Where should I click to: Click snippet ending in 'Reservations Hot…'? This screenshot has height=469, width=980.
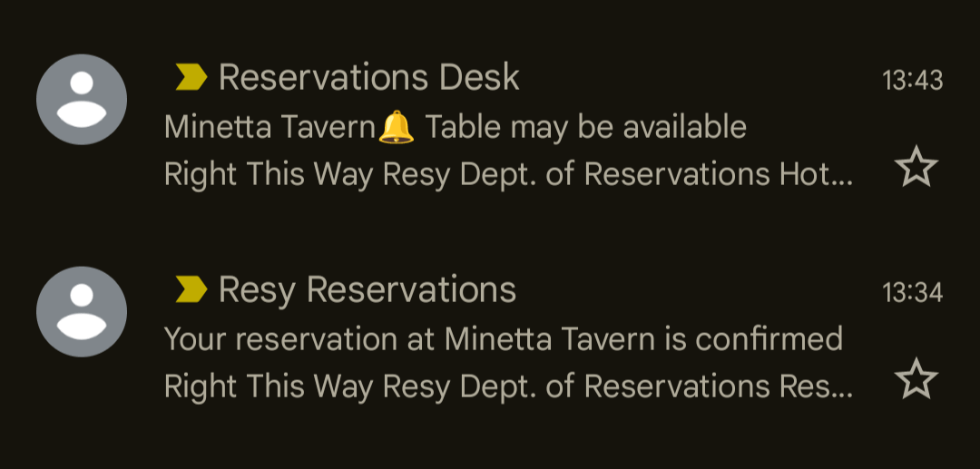pos(508,174)
